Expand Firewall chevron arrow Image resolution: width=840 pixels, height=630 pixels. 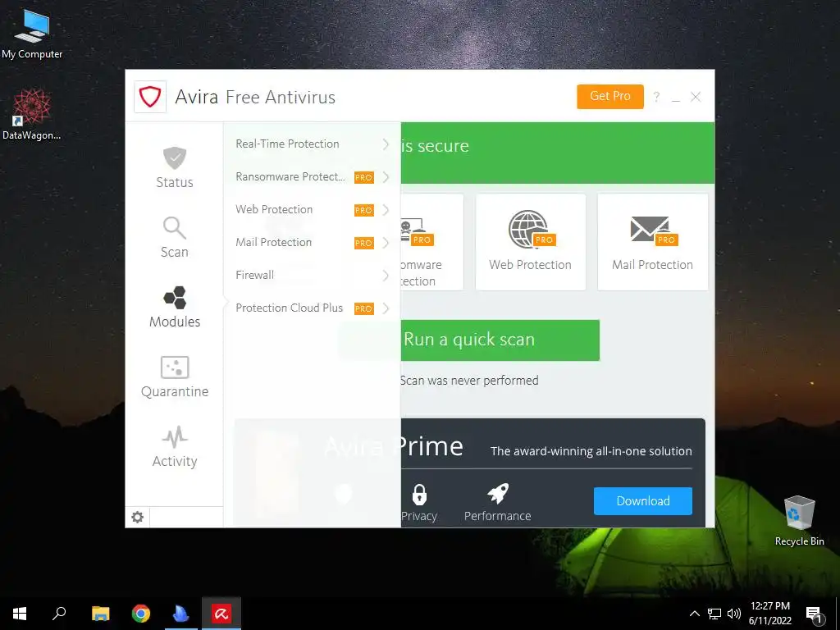point(386,276)
